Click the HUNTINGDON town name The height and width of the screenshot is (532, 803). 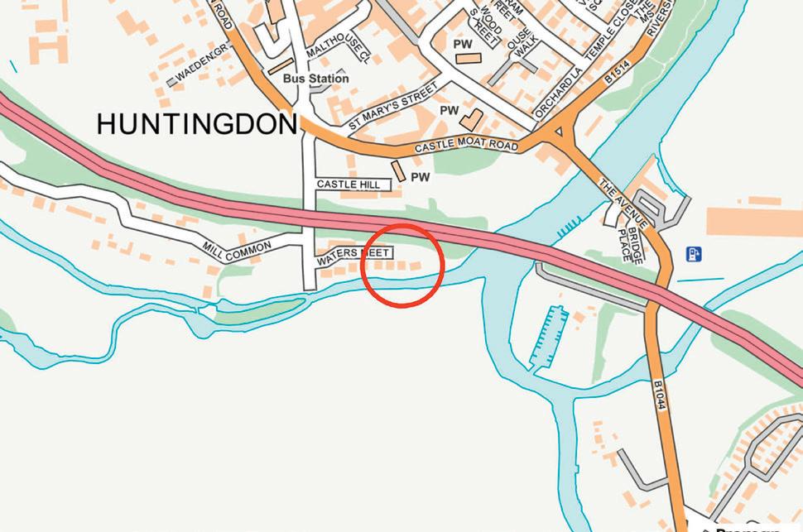(197, 124)
